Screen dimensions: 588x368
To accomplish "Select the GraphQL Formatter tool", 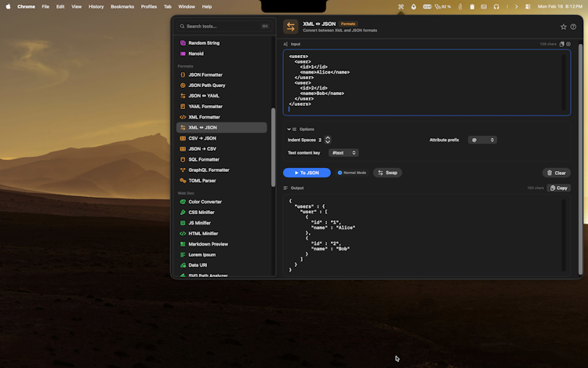I will [209, 169].
